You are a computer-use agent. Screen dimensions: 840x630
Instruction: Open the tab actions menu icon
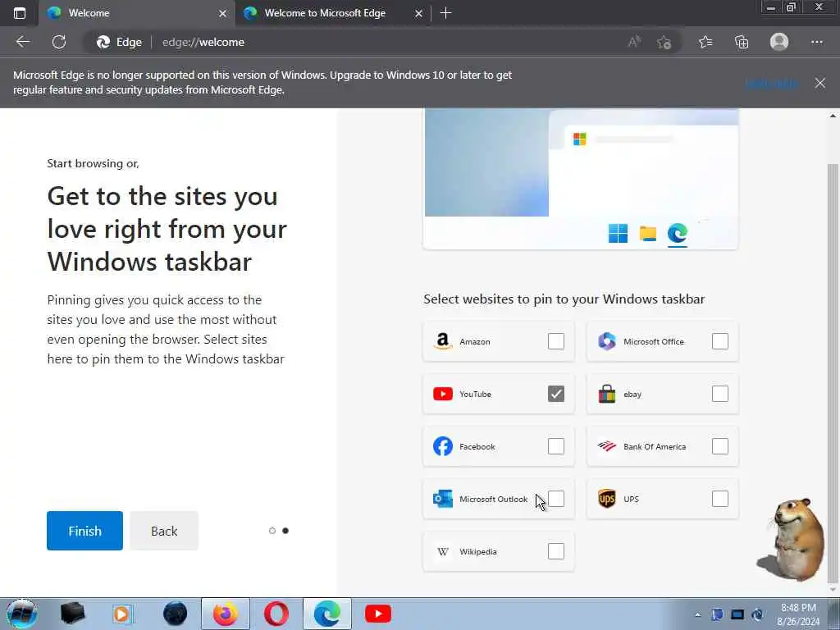[20, 13]
